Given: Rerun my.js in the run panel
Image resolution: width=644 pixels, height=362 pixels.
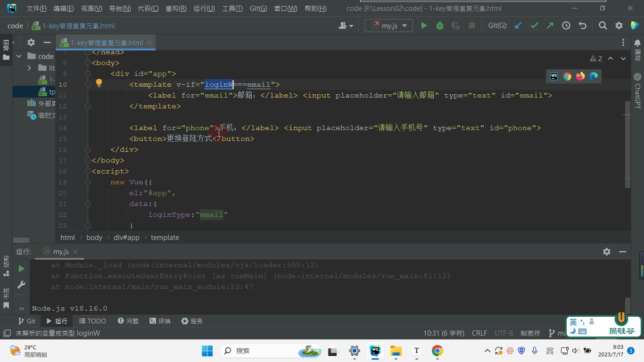Looking at the screenshot, I should pos(21,269).
